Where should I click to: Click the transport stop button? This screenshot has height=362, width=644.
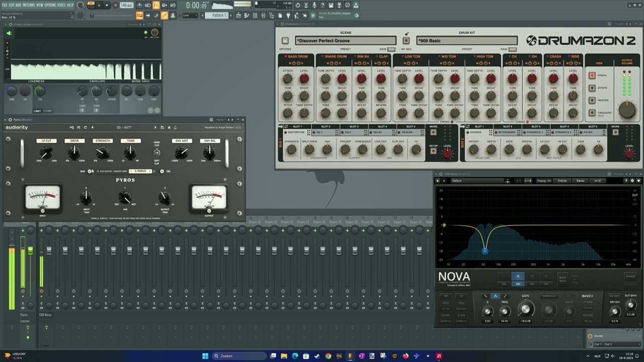107,5
